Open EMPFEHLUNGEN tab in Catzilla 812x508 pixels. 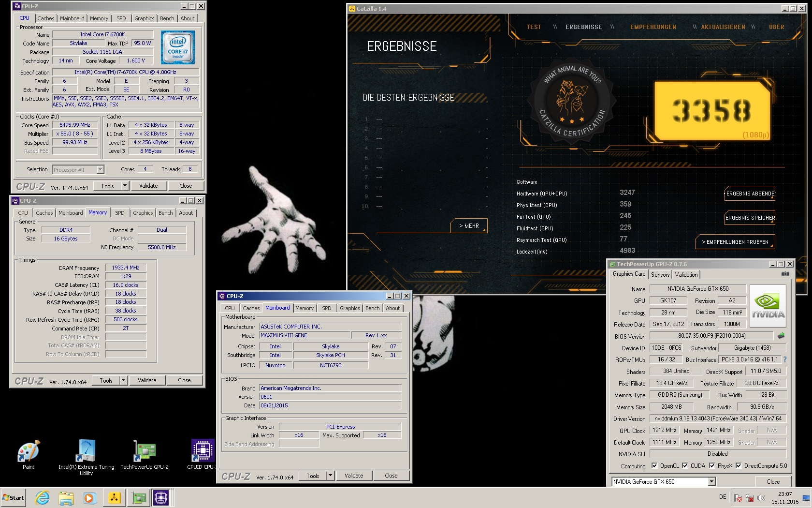(x=653, y=27)
